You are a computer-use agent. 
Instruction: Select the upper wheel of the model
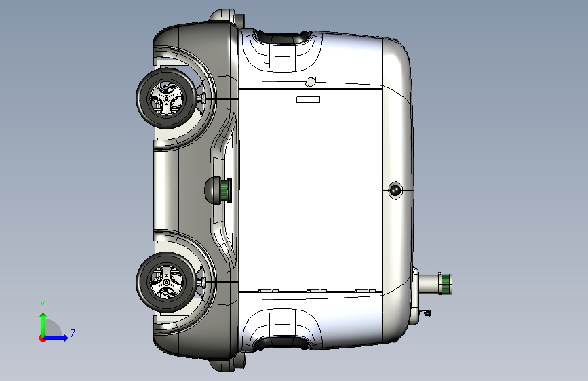166,98
